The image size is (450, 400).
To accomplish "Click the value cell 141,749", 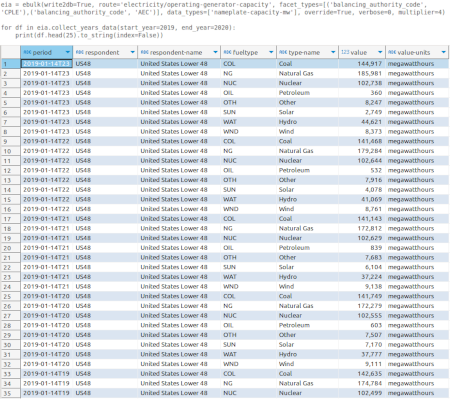I will coord(362,296).
